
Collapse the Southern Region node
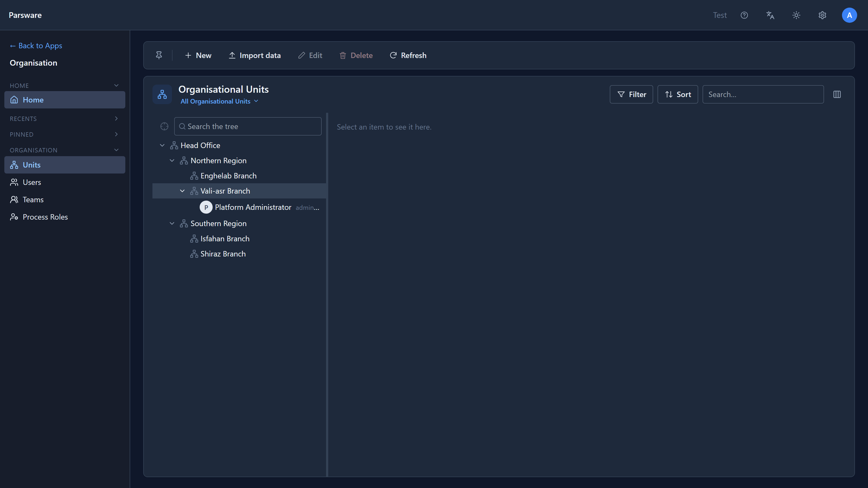click(172, 224)
